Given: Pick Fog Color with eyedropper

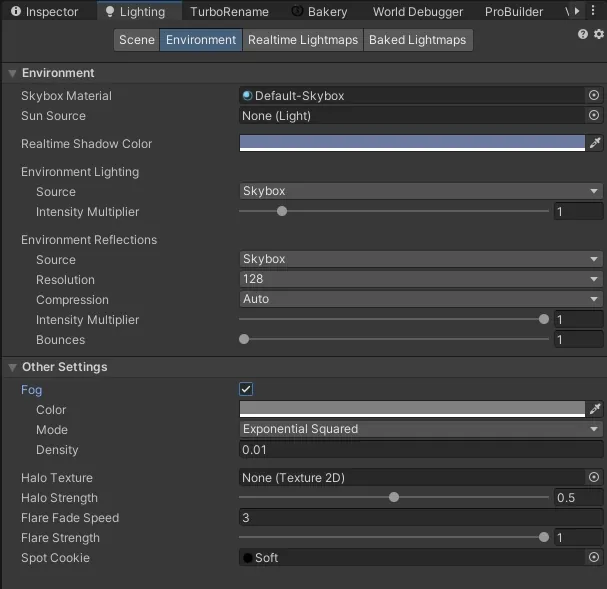Looking at the screenshot, I should point(595,409).
